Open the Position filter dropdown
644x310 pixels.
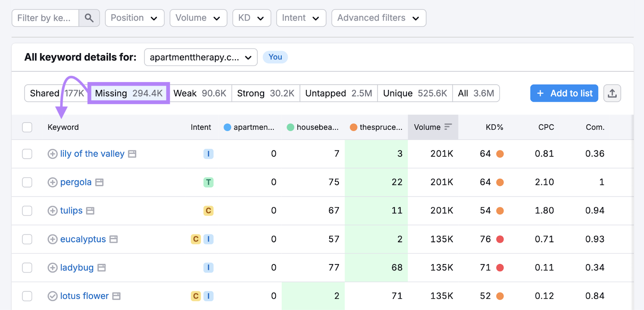134,18
